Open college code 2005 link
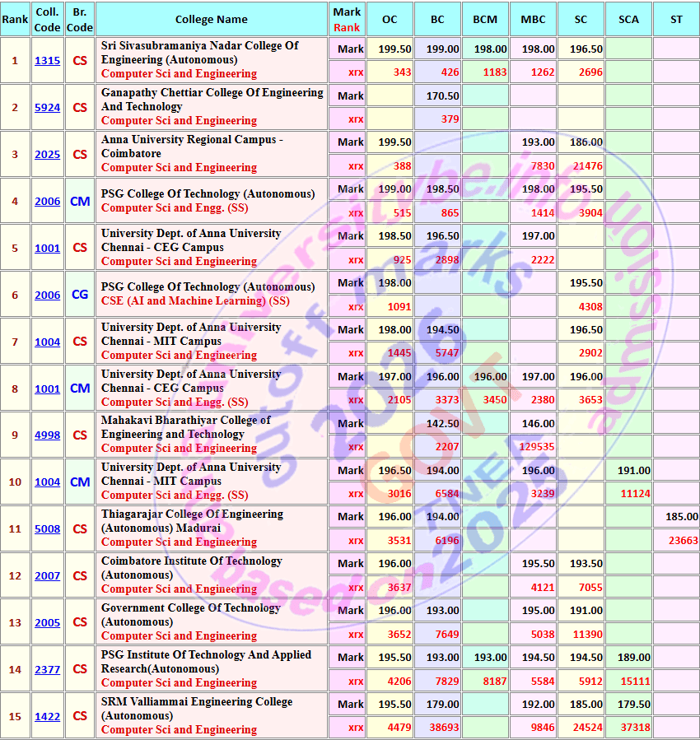The image size is (700, 740). click(x=47, y=622)
